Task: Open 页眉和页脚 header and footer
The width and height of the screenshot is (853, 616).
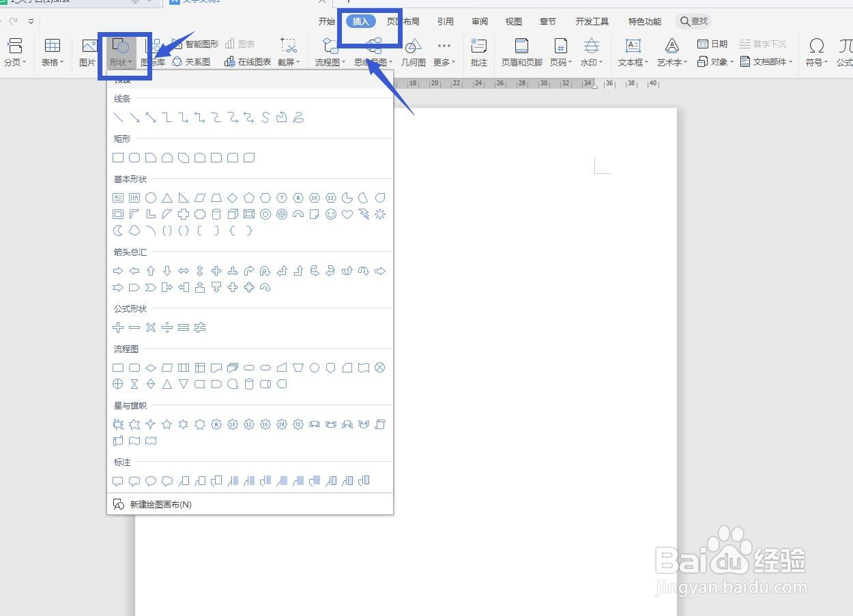Action: pyautogui.click(x=522, y=53)
